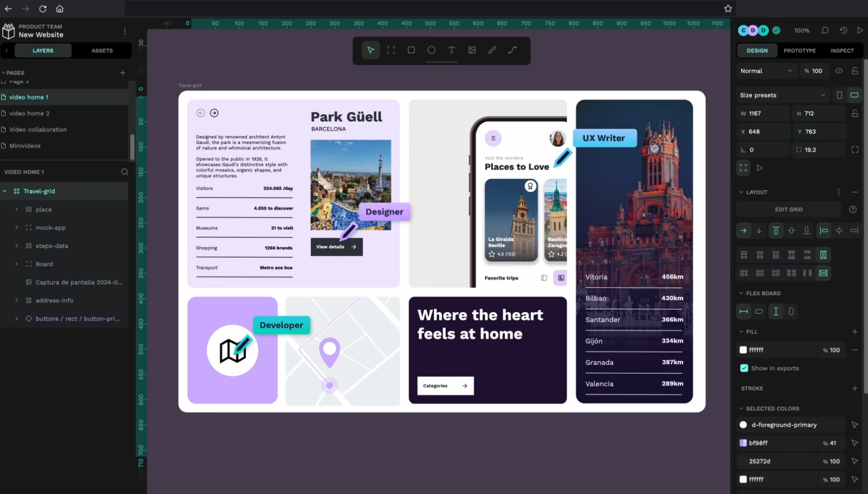Viewport: 868px width, 494px height.
Task: Switch to the Assets tab
Action: pyautogui.click(x=102, y=50)
